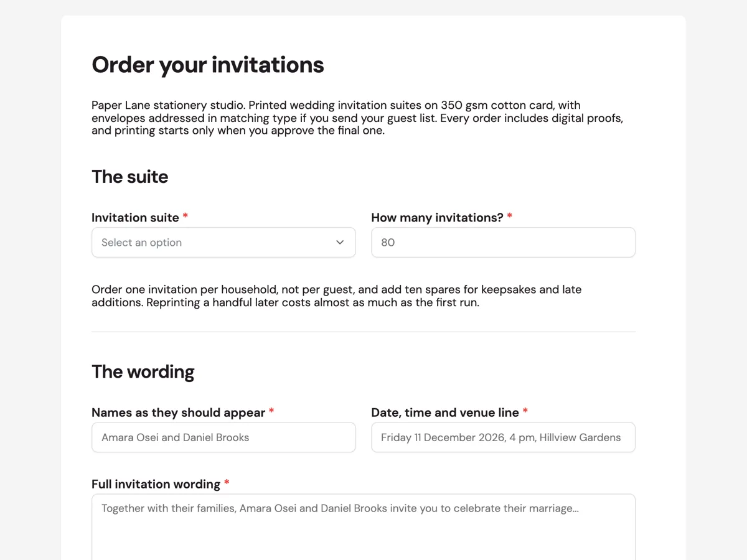This screenshot has height=560, width=747.
Task: Click the Names as they should appear field
Action: (x=223, y=437)
